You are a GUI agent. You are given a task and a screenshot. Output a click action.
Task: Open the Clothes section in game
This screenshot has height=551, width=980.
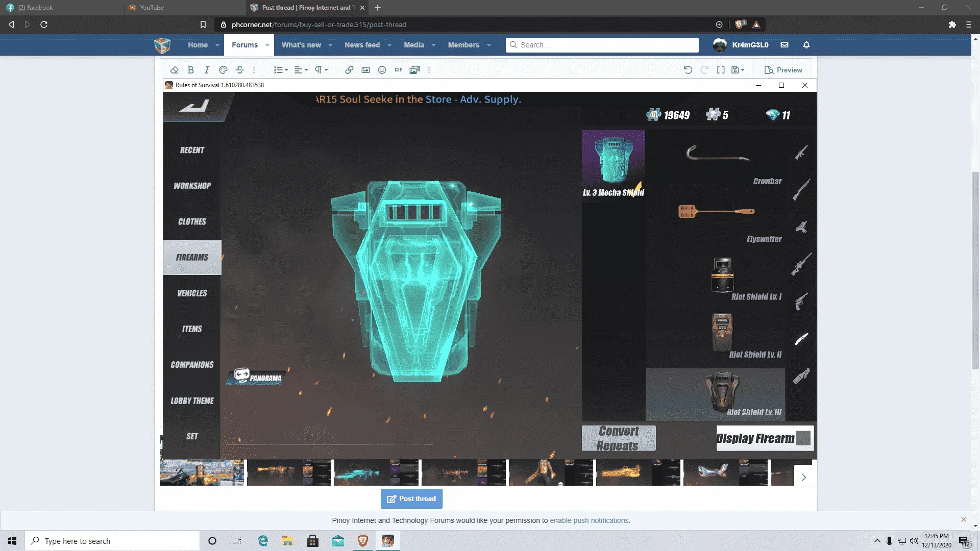coord(192,221)
